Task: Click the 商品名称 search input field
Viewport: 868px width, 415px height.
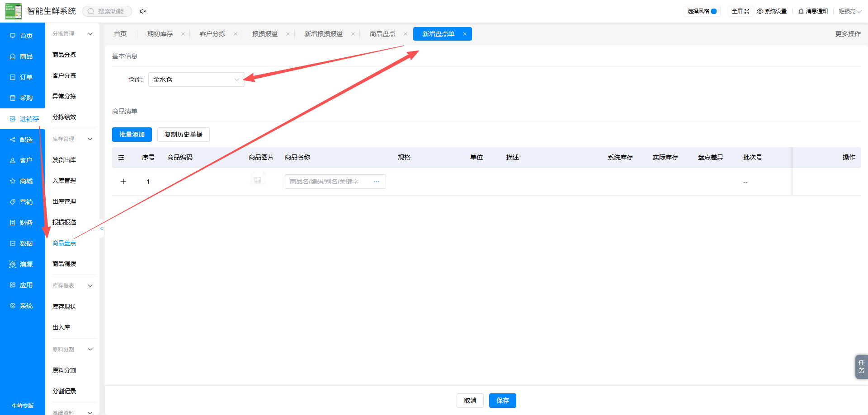Action: coord(335,182)
